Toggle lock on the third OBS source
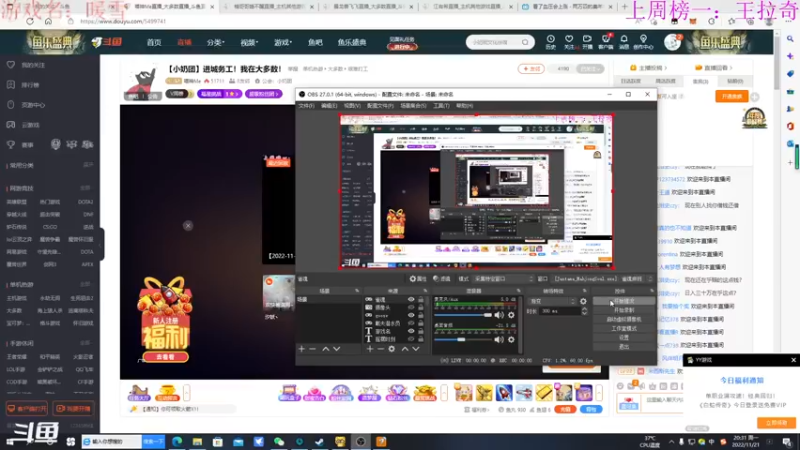 click(421, 315)
